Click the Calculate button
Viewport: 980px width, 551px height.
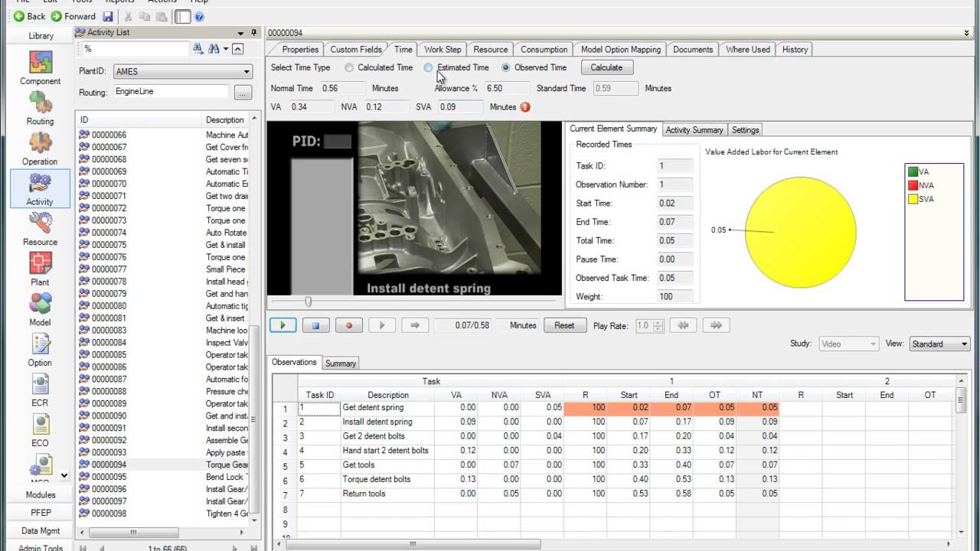click(x=606, y=67)
